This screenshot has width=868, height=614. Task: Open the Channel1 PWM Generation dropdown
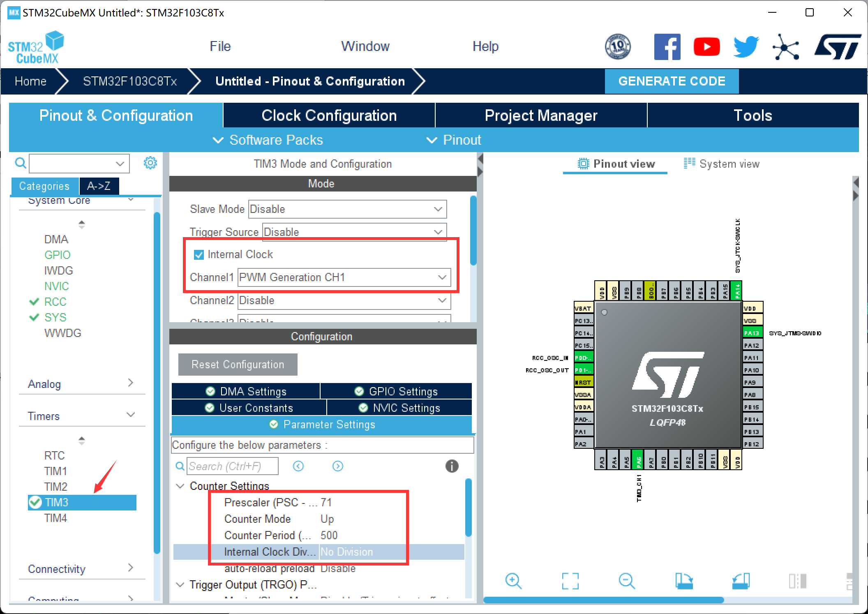(344, 277)
